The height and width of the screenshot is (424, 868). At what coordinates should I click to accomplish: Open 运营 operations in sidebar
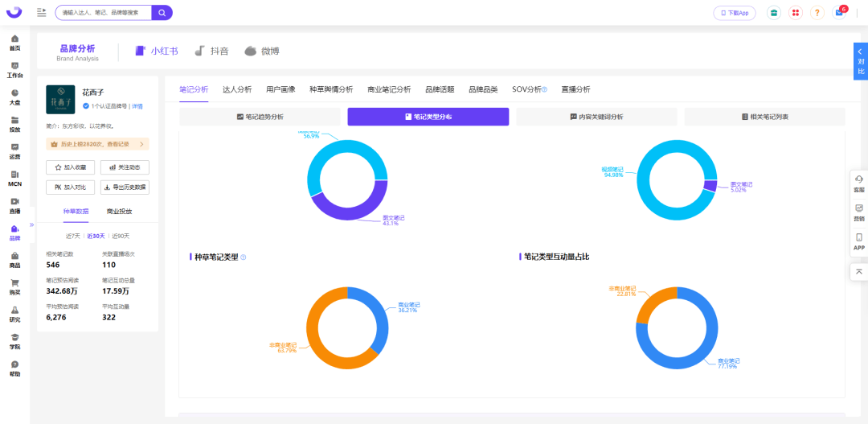(x=15, y=151)
